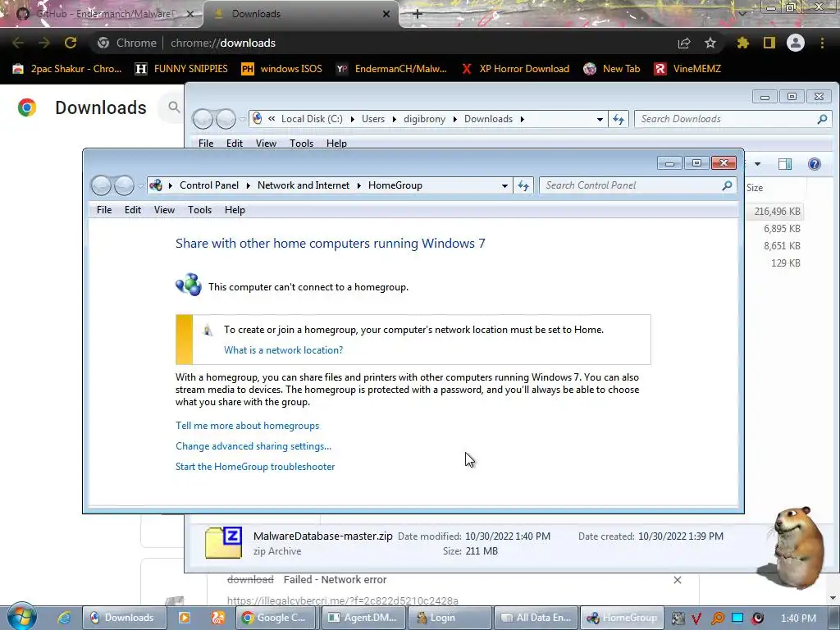Open the EndermanCH/Malw... bookmark
The height and width of the screenshot is (630, 840).
point(391,69)
